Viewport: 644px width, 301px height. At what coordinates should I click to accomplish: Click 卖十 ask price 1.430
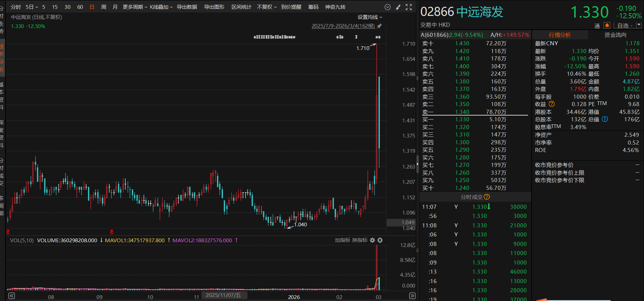click(x=462, y=43)
